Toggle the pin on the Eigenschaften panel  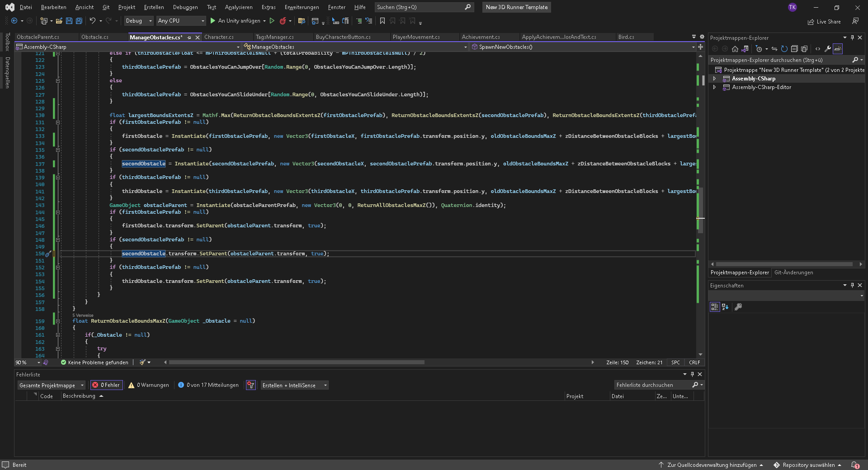852,285
